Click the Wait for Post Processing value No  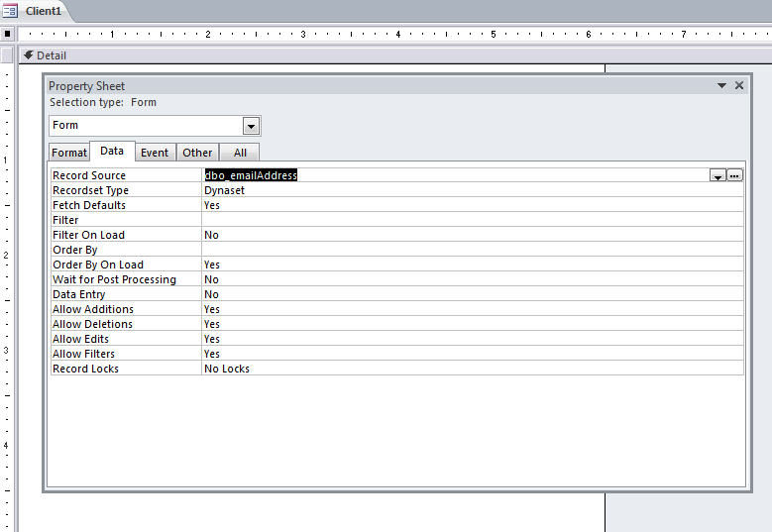point(472,279)
